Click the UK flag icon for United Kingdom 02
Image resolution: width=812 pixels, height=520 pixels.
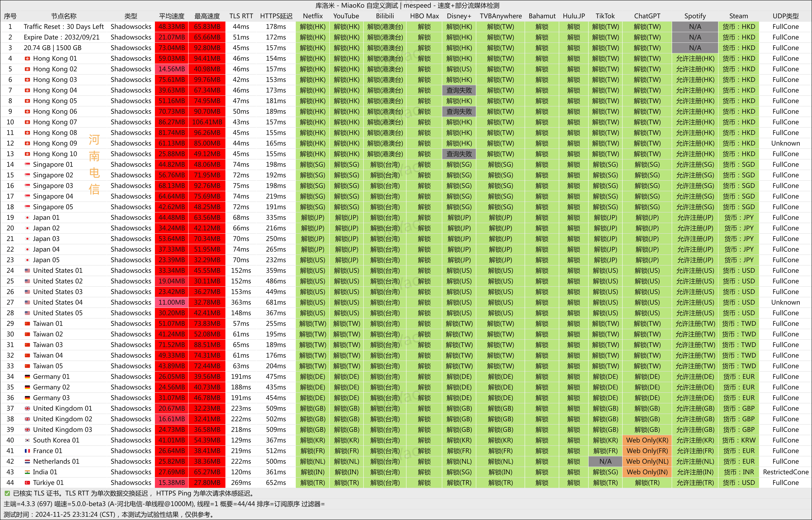coord(27,419)
